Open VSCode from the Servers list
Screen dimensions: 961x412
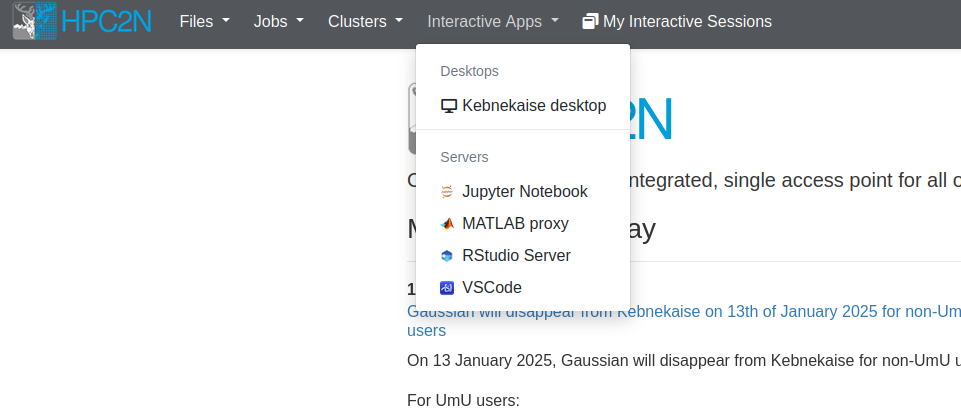click(x=523, y=288)
